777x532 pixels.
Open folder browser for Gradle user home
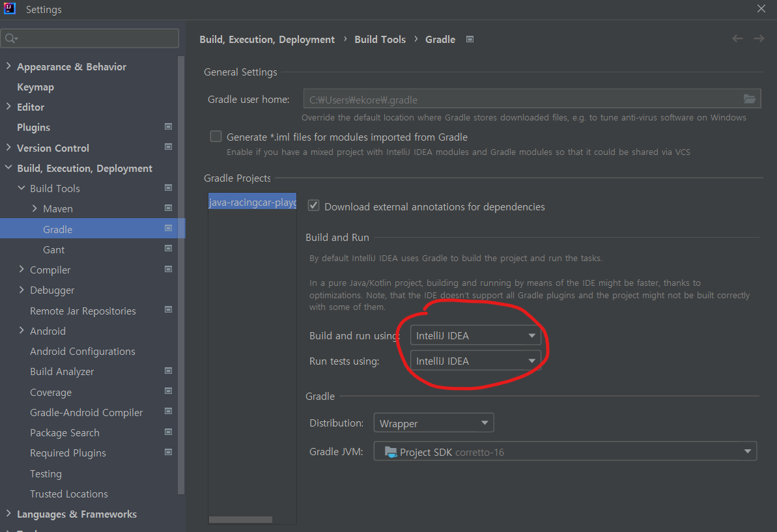coord(749,99)
